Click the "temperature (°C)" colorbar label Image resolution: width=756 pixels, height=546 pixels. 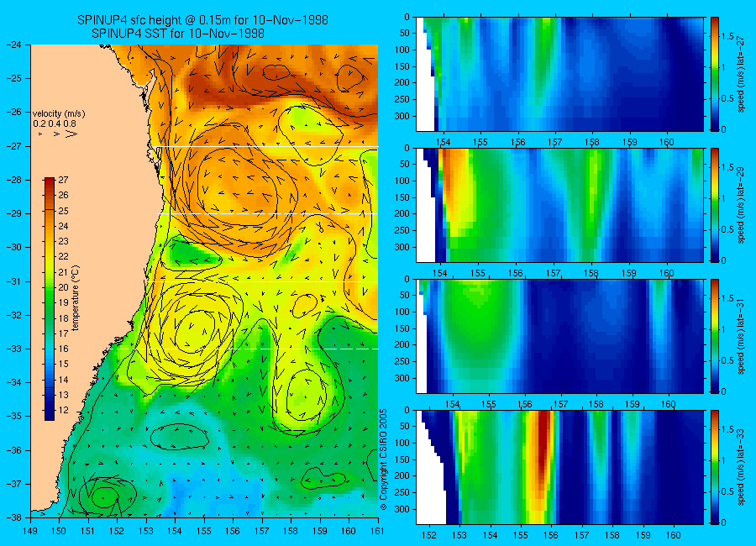point(76,298)
